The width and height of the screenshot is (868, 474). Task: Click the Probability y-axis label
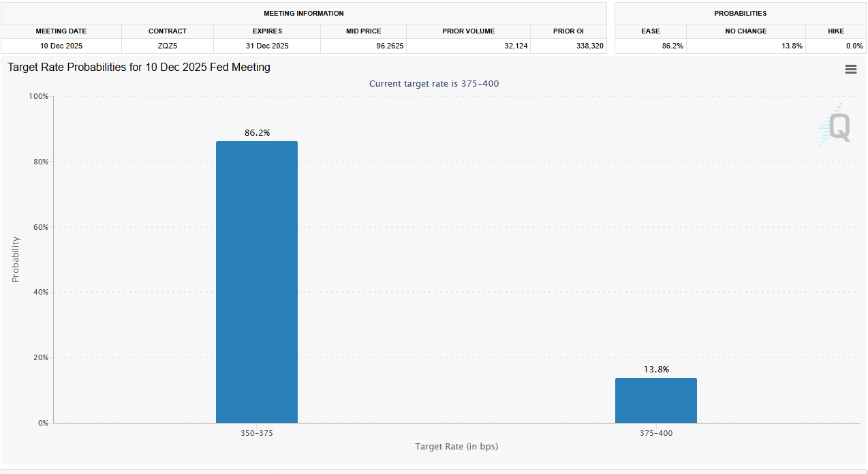pos(15,259)
